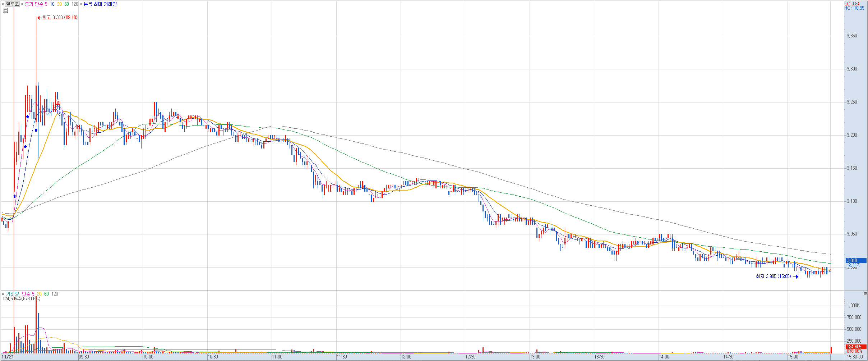Click the 750,000 volume axis label
The image size is (868, 361).
[x=854, y=317]
